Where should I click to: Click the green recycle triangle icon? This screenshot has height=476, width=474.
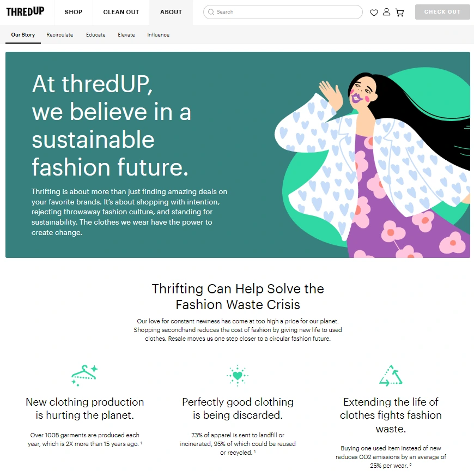tap(391, 376)
